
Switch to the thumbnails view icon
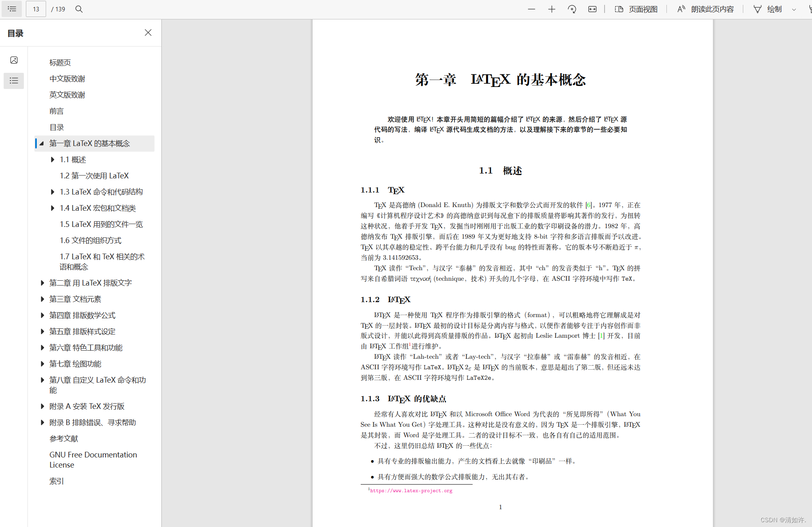point(14,60)
